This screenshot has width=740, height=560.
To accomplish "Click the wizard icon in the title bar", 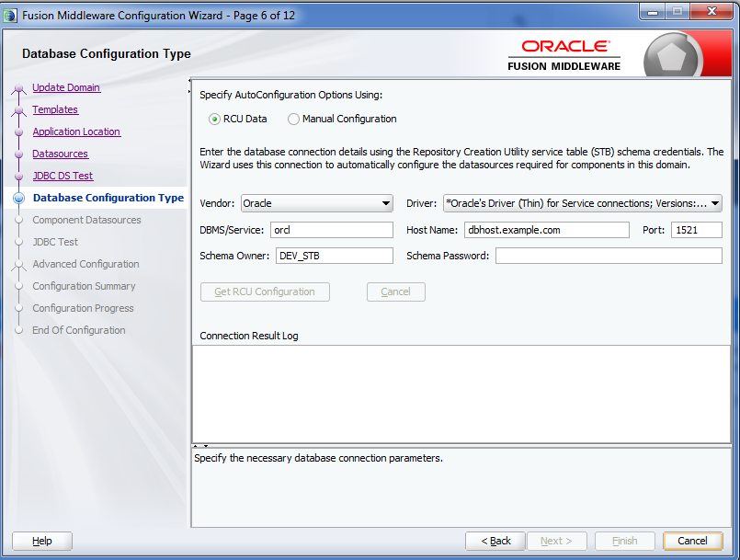I will click(x=11, y=14).
